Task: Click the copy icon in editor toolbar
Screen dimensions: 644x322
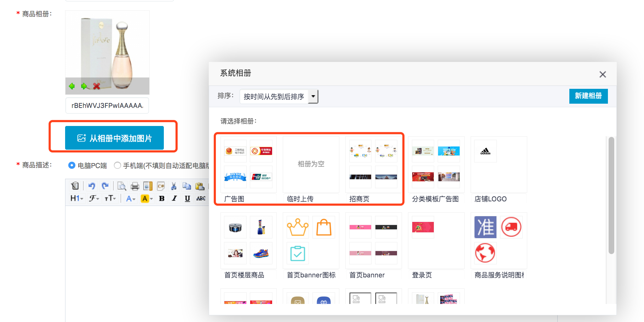Action: click(187, 186)
